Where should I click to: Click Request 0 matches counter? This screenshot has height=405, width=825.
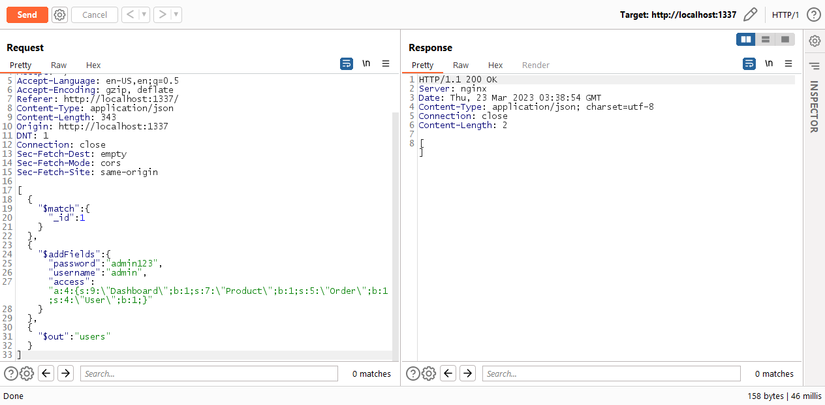tap(371, 374)
